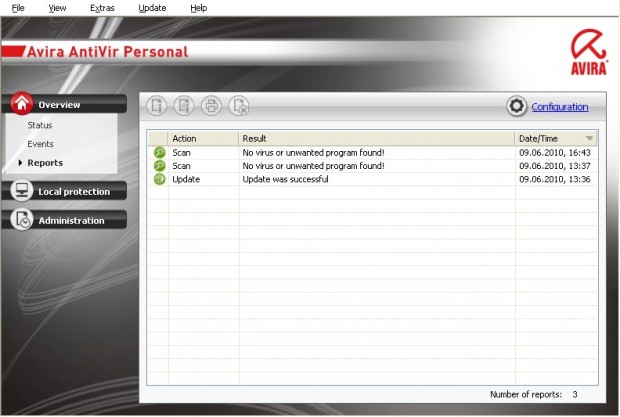
Task: Go to Status under Overview
Action: (x=40, y=125)
